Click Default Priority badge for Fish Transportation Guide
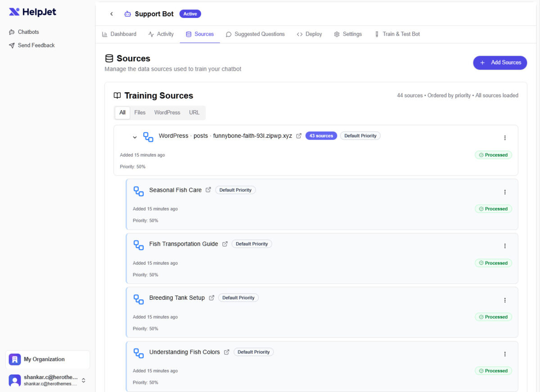The image size is (540, 392). click(252, 244)
